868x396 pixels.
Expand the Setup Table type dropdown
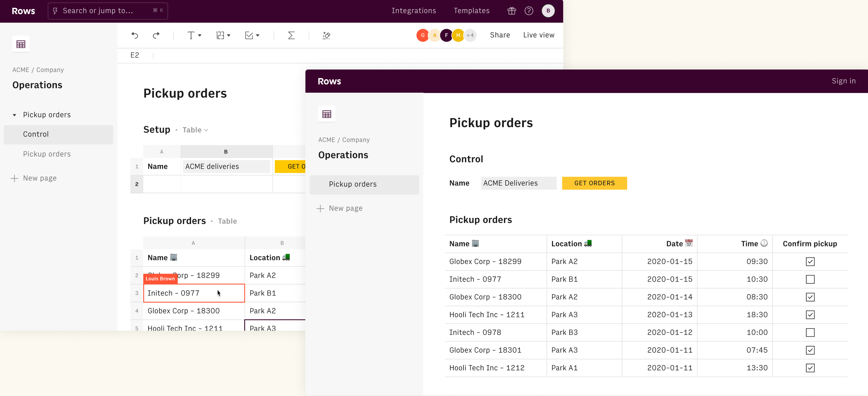[195, 130]
